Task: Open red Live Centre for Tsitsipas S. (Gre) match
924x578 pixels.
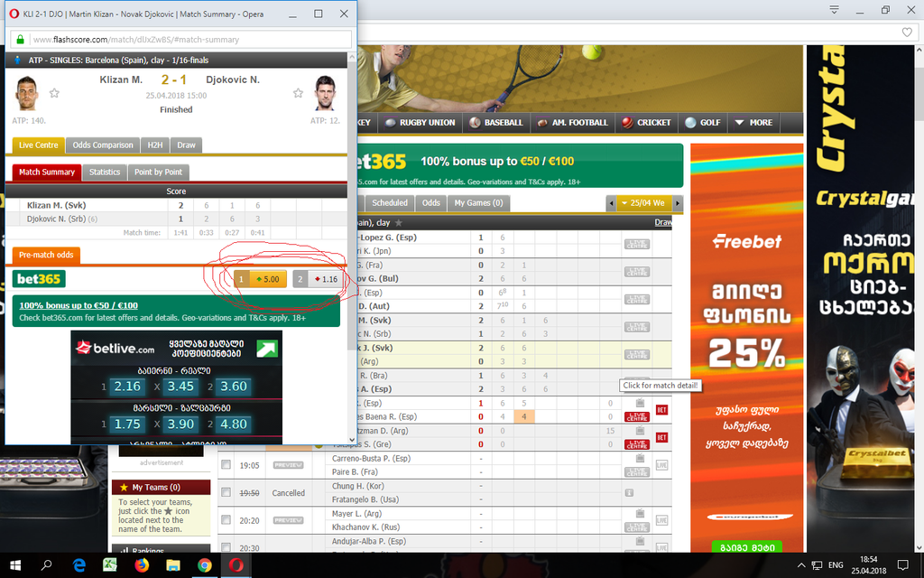Action: pyautogui.click(x=637, y=444)
